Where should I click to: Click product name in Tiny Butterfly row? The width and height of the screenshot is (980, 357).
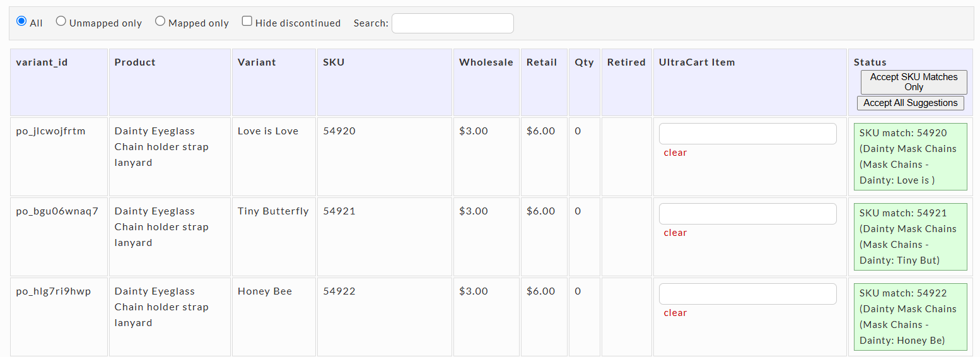pos(161,227)
